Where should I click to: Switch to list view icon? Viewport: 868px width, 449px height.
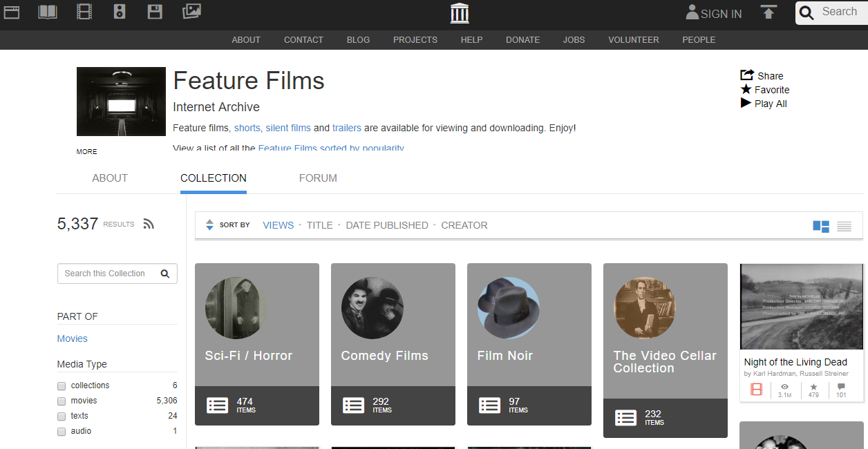tap(844, 226)
